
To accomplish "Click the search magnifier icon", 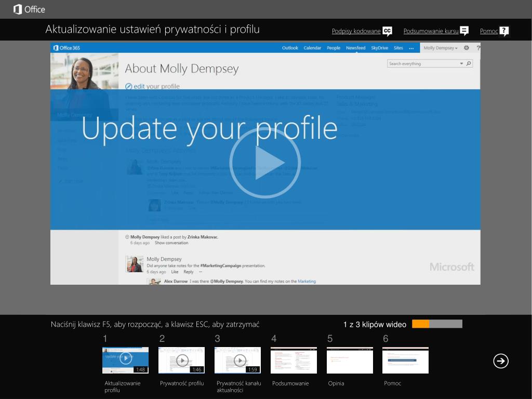I will click(x=469, y=63).
